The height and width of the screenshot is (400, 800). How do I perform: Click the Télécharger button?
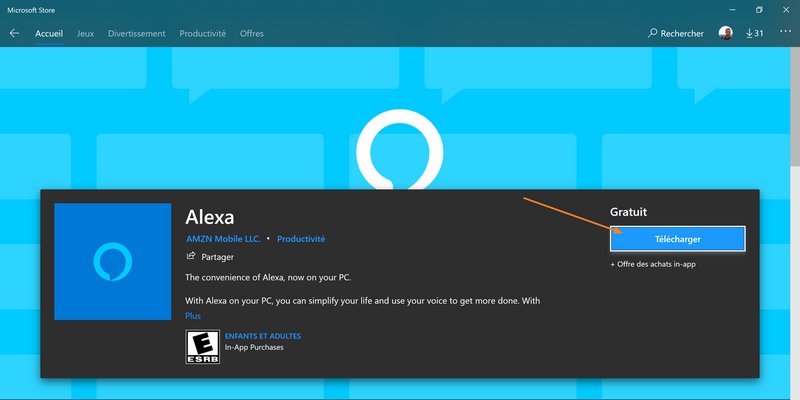click(x=678, y=239)
